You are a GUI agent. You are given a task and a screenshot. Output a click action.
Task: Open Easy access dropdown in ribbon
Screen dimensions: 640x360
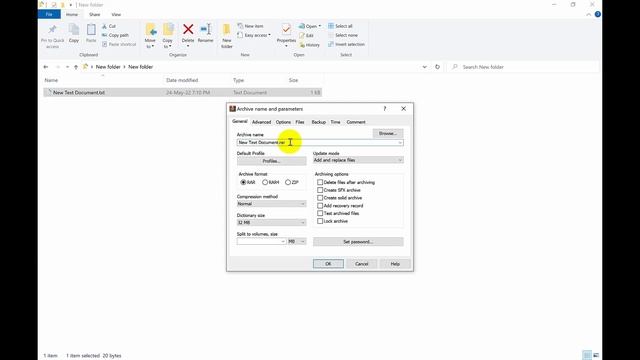tap(254, 35)
